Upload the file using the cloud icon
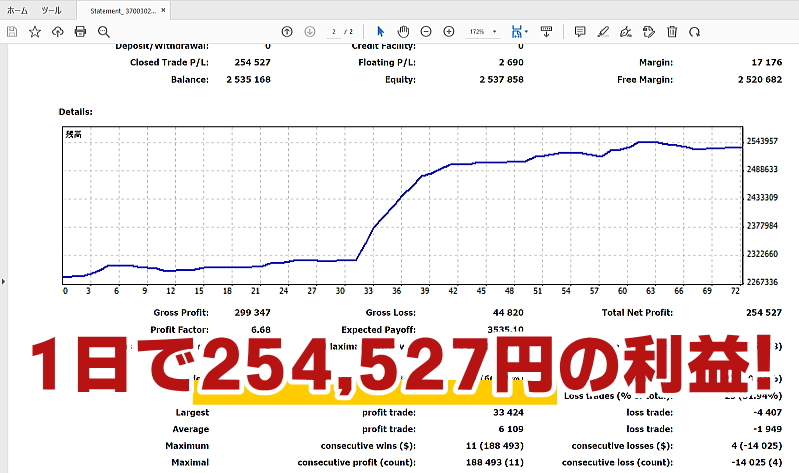The image size is (799, 473). point(57,32)
